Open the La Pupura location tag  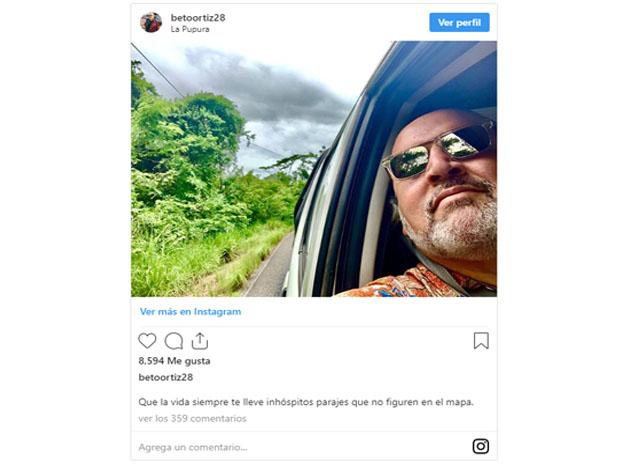tap(190, 29)
